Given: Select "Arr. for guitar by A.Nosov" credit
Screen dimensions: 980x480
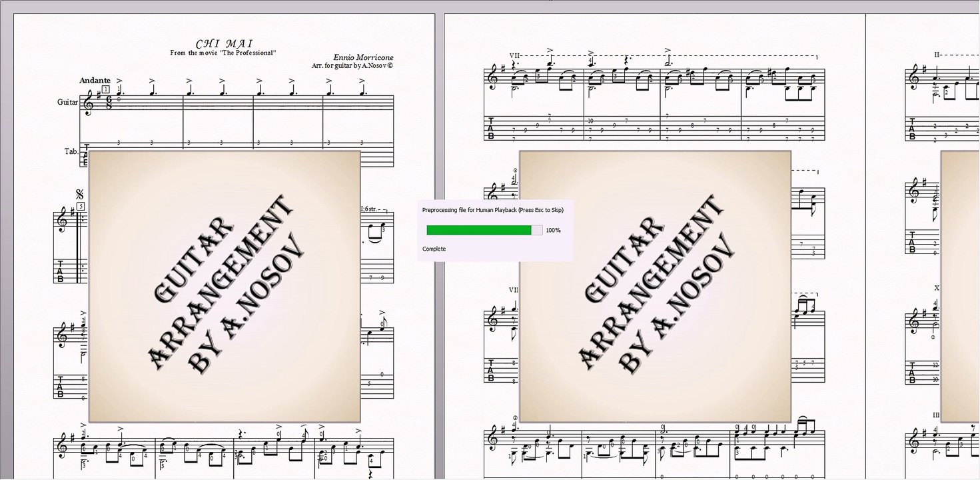Looking at the screenshot, I should pyautogui.click(x=352, y=66).
